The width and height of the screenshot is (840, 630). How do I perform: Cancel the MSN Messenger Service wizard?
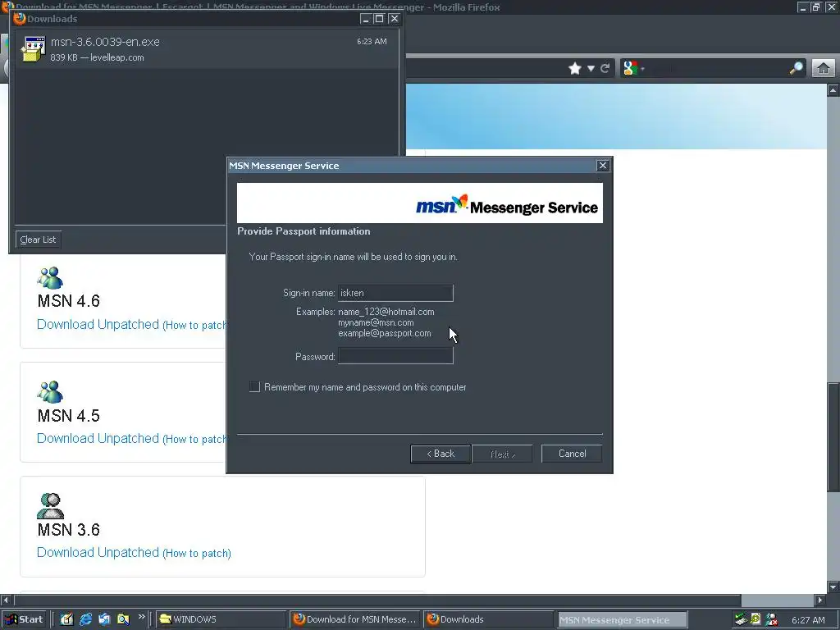(572, 454)
